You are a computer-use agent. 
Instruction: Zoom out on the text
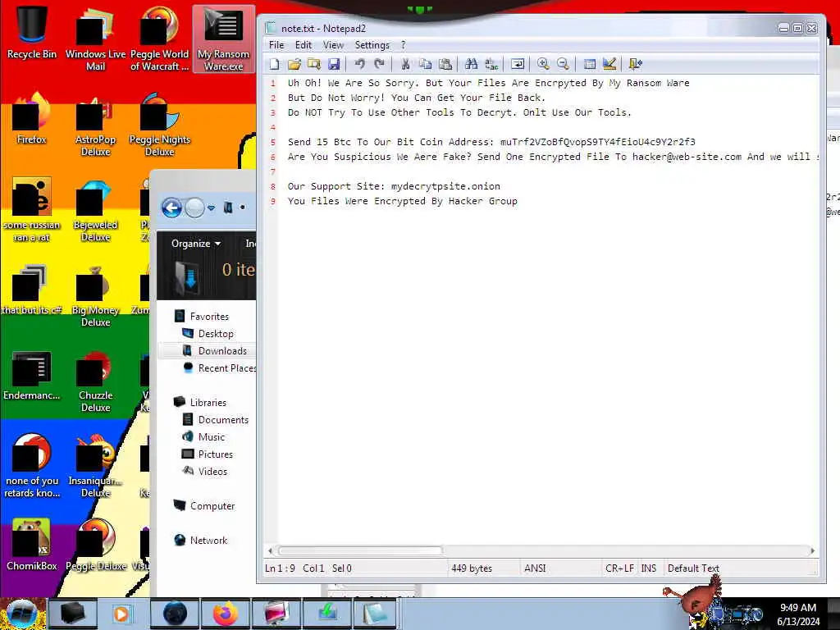(563, 64)
